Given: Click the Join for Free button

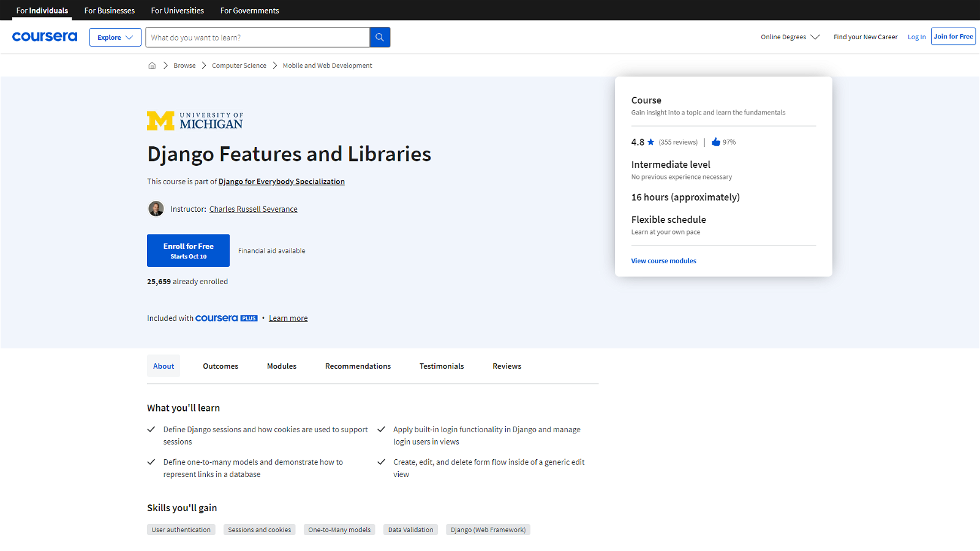Looking at the screenshot, I should [x=953, y=37].
